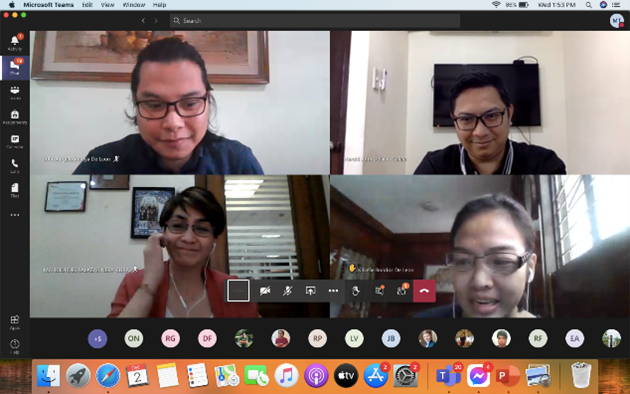Screen dimensions: 630x394
Task: Go back using the navigation arrow
Action: point(143,20)
